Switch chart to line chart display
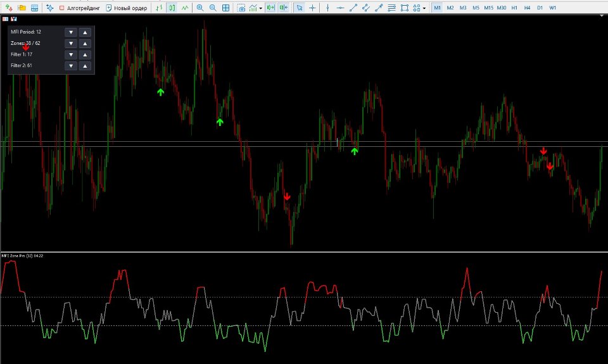 coord(185,8)
